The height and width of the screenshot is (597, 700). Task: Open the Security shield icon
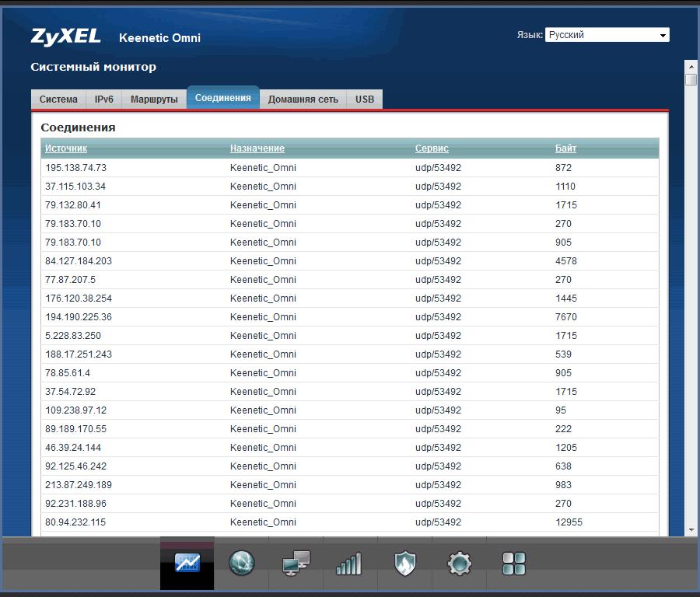tap(404, 563)
